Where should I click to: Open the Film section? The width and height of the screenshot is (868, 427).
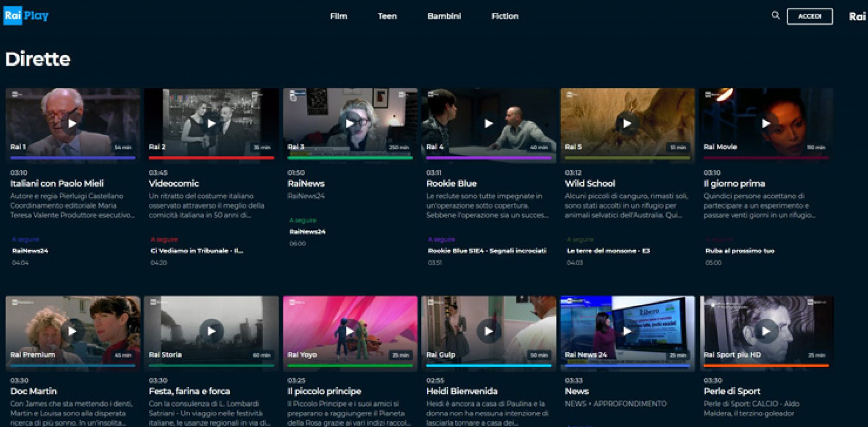338,16
